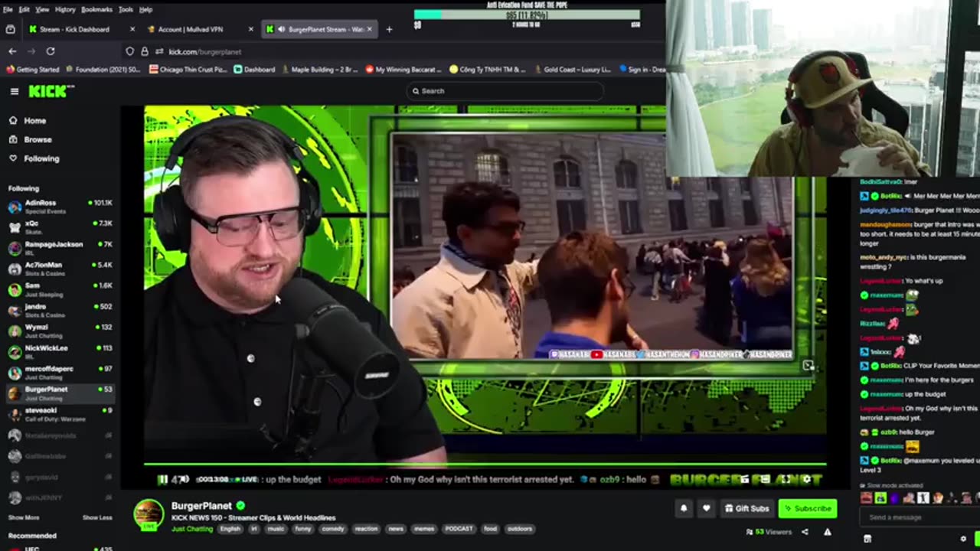Open the Bookmarks menu
This screenshot has width=980, height=551.
click(96, 9)
